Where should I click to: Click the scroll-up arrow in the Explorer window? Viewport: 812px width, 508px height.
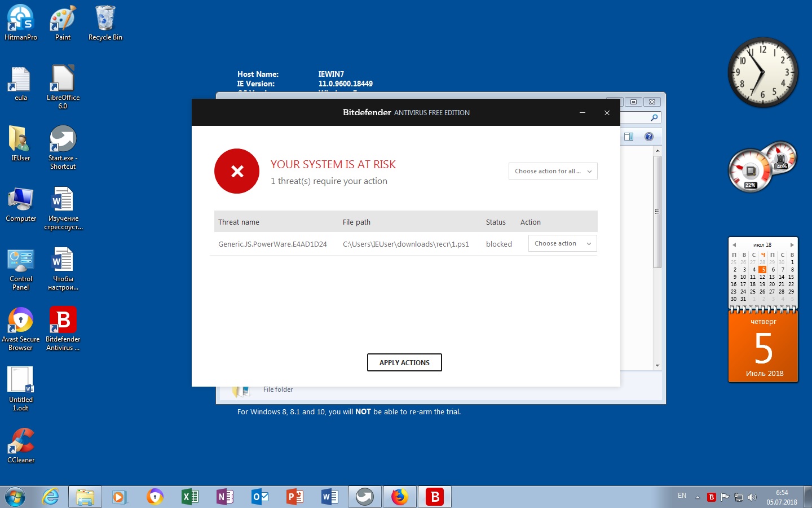657,151
